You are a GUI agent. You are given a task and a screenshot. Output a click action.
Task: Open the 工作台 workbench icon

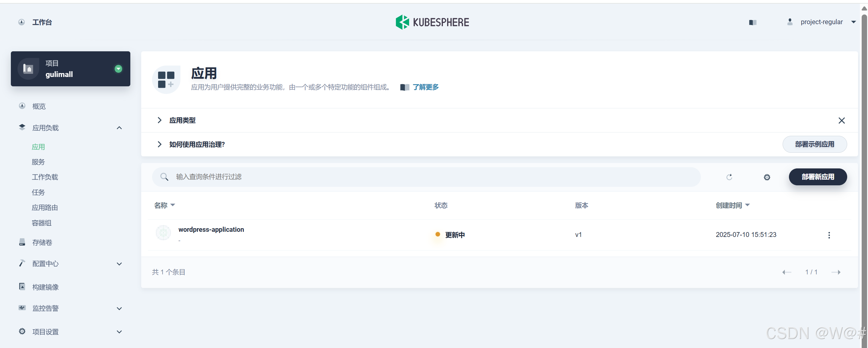click(x=21, y=22)
